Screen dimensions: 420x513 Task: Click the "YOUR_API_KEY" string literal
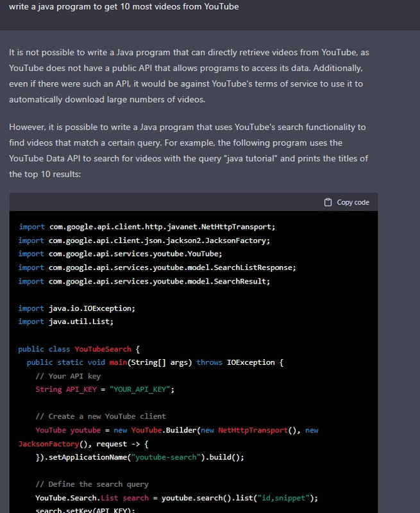click(x=140, y=389)
